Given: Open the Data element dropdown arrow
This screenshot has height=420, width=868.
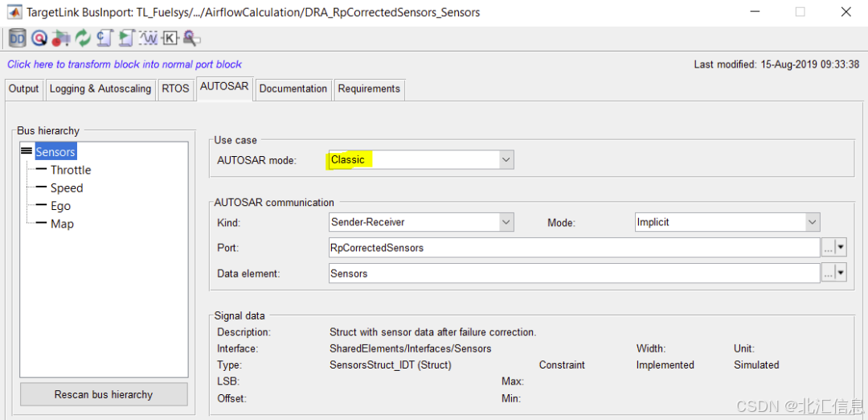Looking at the screenshot, I should (x=841, y=274).
